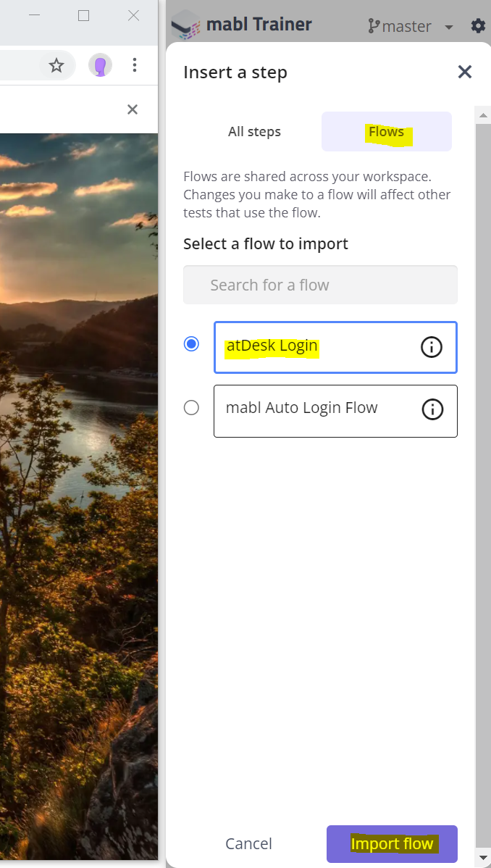Image resolution: width=491 pixels, height=868 pixels.
Task: Choose the mabl Auto Login Flow card
Action: [x=335, y=412]
